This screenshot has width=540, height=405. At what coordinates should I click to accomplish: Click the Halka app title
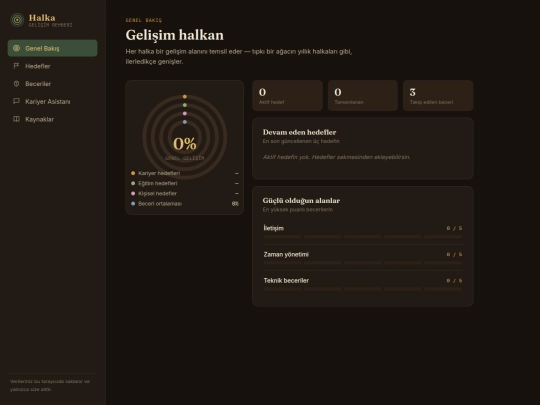(42, 18)
